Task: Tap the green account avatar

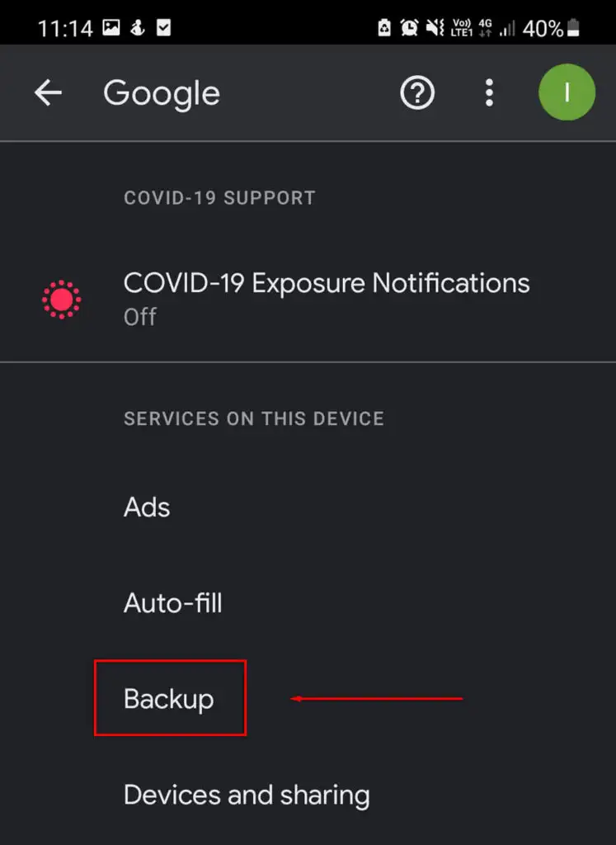Action: 567,92
